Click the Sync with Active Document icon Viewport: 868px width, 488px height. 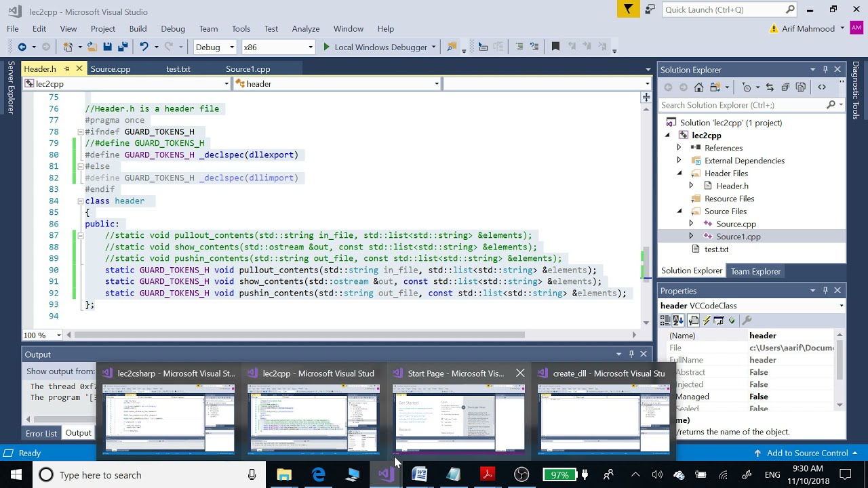(x=770, y=87)
